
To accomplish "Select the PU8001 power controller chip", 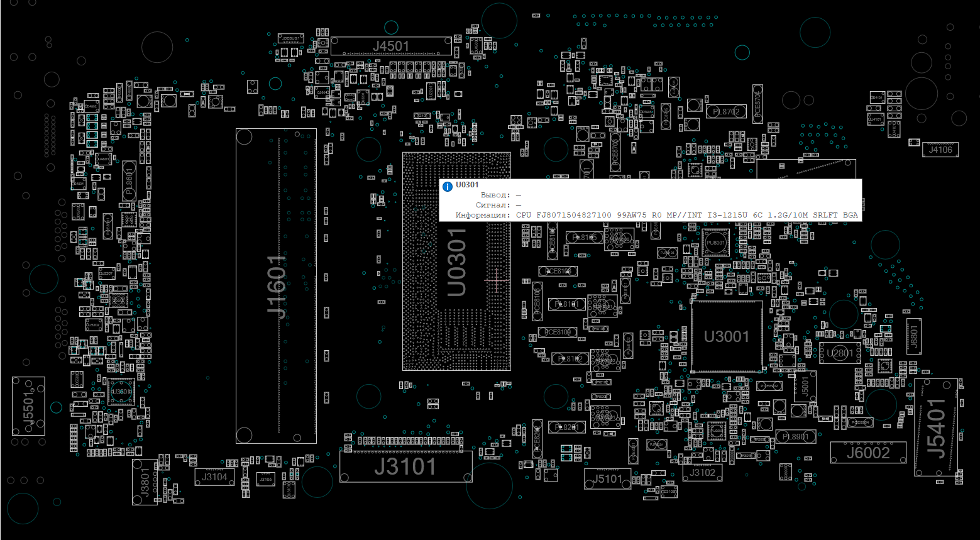I will pos(715,243).
